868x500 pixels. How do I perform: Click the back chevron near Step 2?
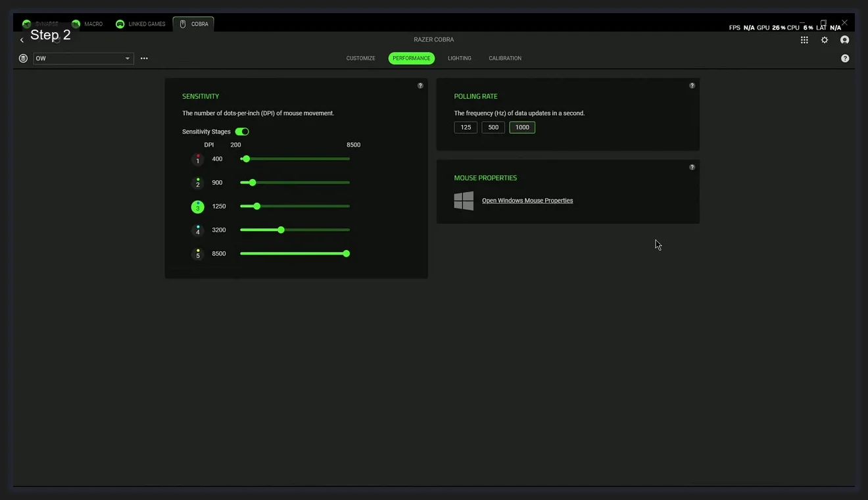(22, 39)
